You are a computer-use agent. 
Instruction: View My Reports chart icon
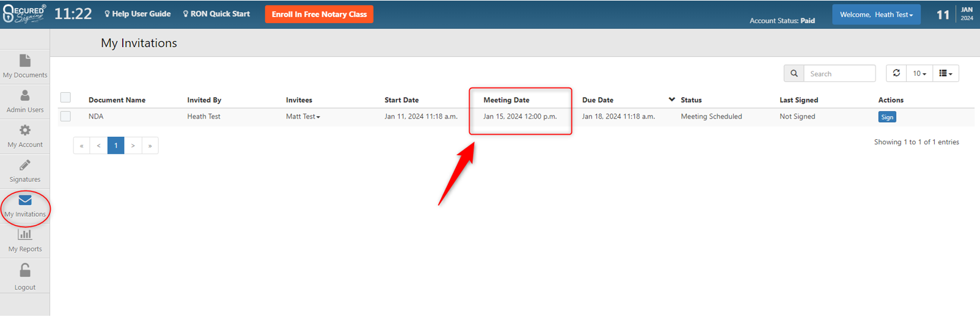pyautogui.click(x=25, y=235)
